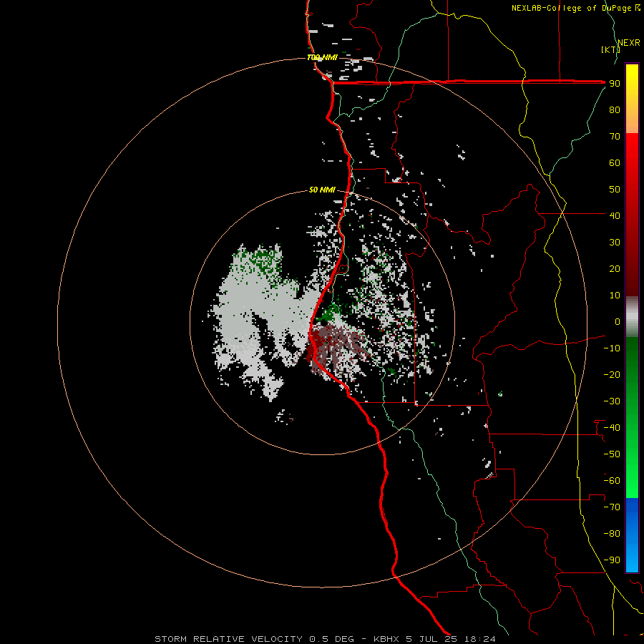Screen dimensions: 644x644
Task: Click the -30 value on the velocity scale
Action: point(612,401)
